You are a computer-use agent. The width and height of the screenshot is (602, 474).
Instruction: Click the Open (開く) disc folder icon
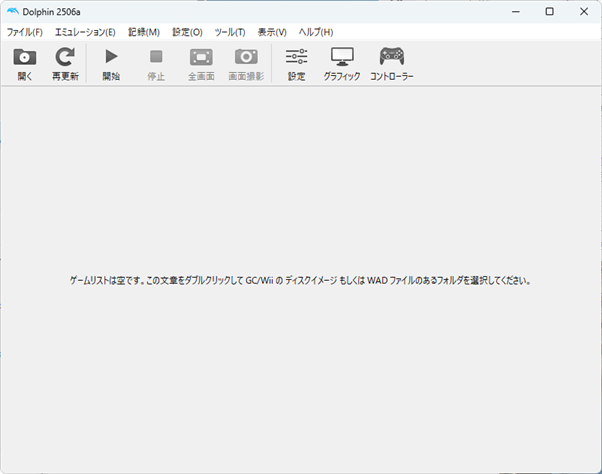(x=25, y=58)
